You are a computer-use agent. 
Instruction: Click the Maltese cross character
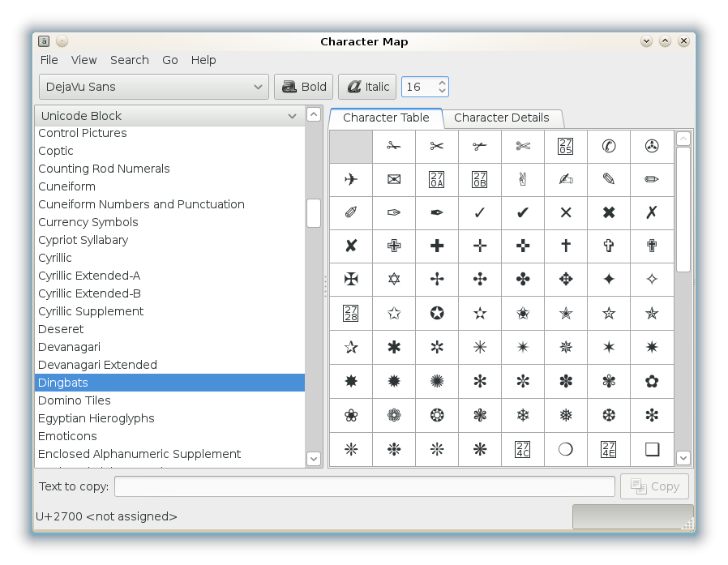[350, 280]
